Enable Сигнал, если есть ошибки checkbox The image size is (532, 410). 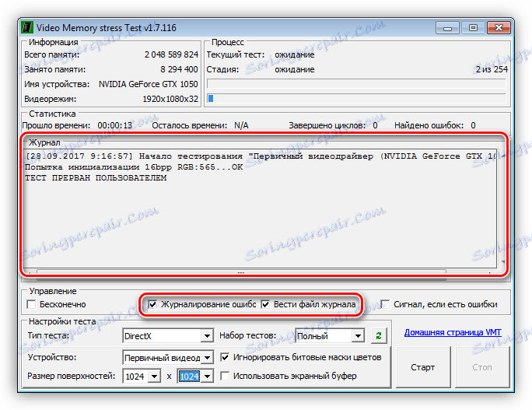pyautogui.click(x=385, y=304)
